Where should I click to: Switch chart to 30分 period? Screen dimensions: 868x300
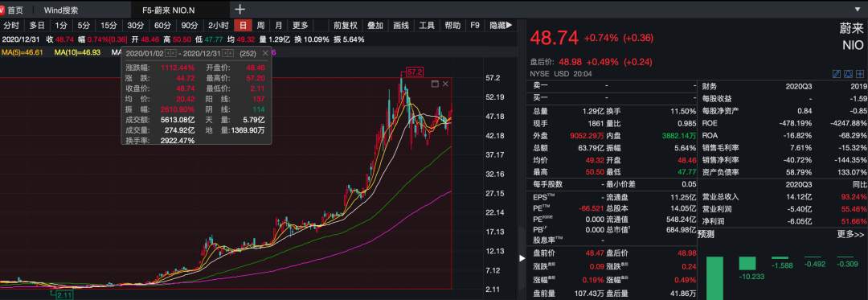[136, 26]
